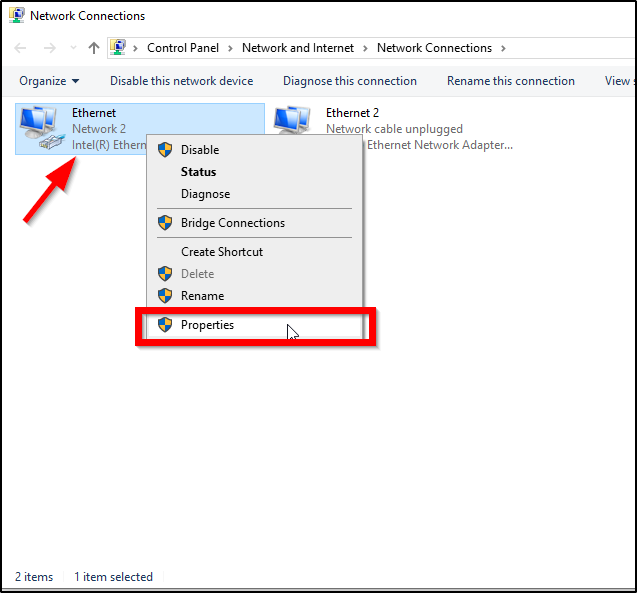Select Properties in the context menu
Viewport: 637px width, 593px height.
[x=207, y=325]
